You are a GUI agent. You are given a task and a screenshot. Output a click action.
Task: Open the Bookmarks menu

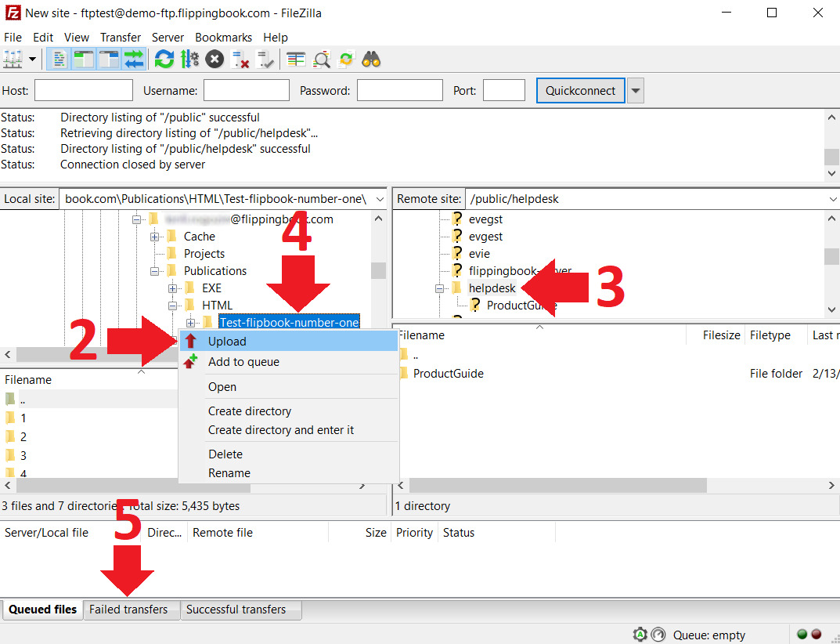pyautogui.click(x=223, y=38)
